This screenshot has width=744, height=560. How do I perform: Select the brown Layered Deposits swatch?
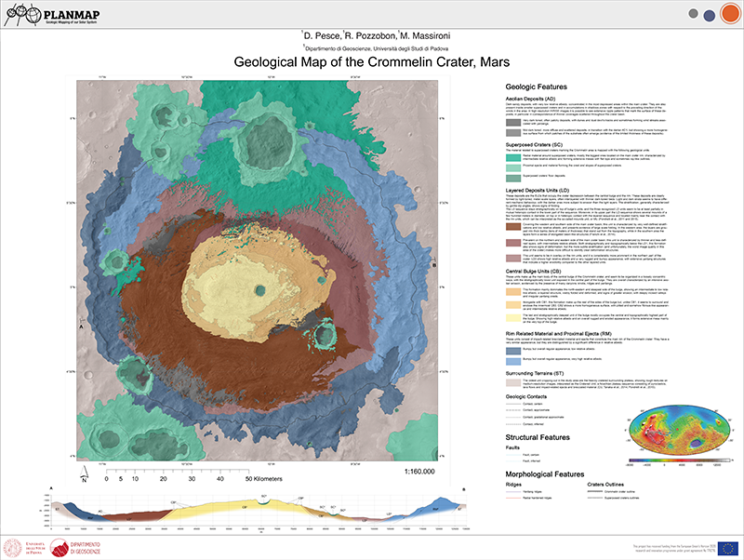click(513, 227)
